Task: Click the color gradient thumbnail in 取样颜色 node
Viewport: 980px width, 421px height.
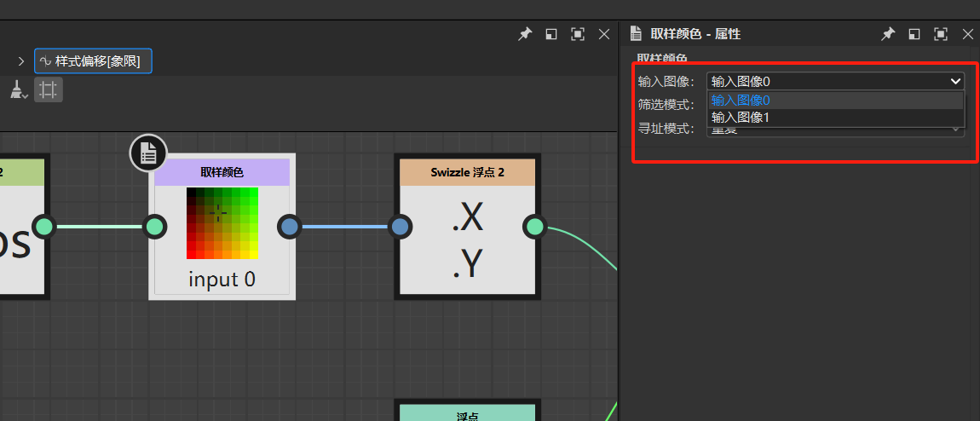Action: pyautogui.click(x=222, y=223)
